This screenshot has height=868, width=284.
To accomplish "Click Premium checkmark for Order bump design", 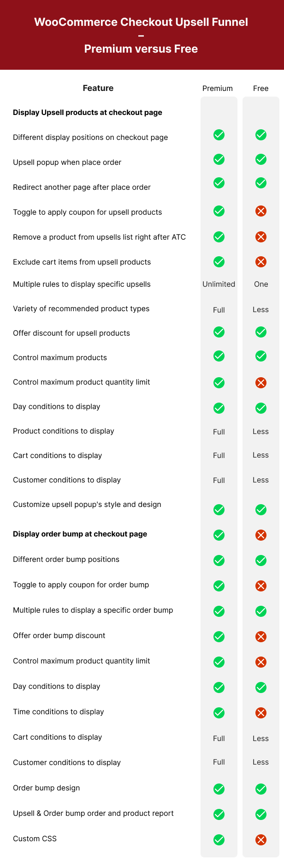I will coord(219,789).
